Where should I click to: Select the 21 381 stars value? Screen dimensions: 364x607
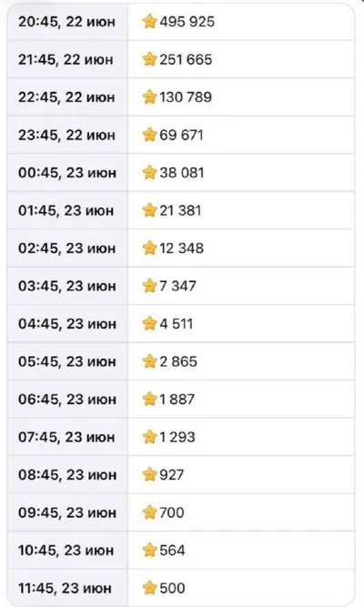180,210
